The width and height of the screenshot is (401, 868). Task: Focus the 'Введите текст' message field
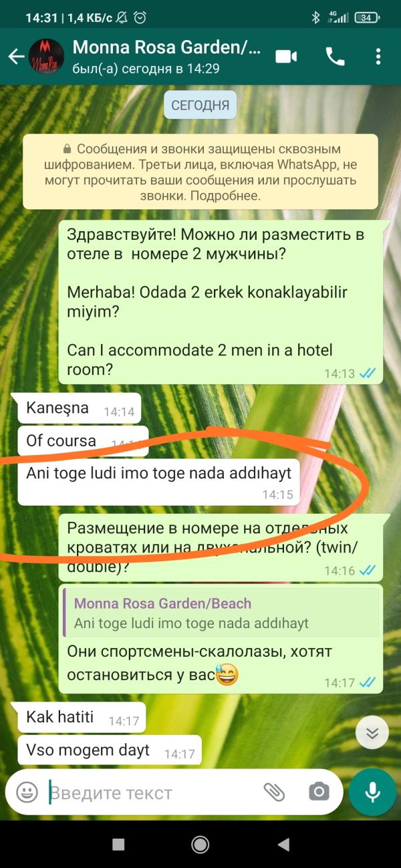coord(154,793)
